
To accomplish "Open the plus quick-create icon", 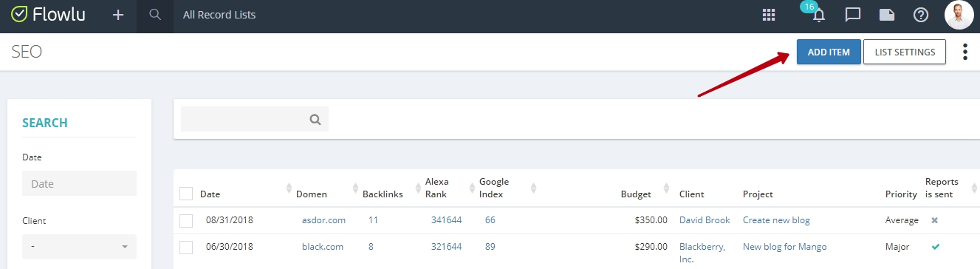I will (118, 15).
